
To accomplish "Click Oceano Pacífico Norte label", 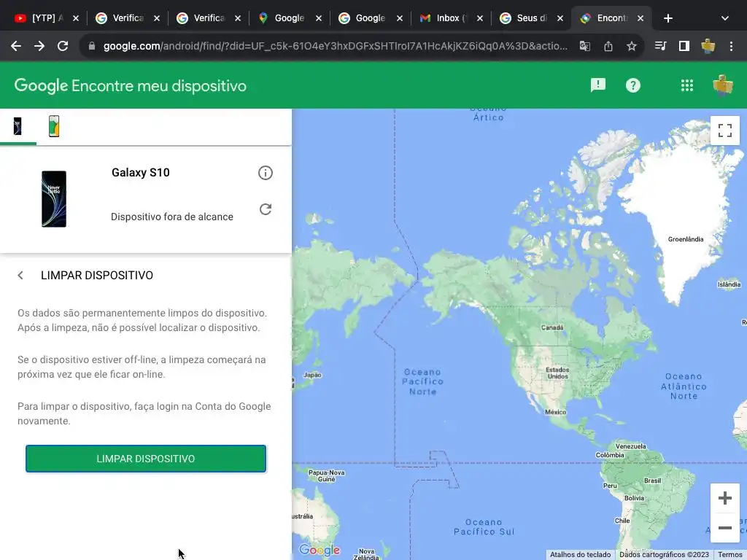I will tap(422, 381).
